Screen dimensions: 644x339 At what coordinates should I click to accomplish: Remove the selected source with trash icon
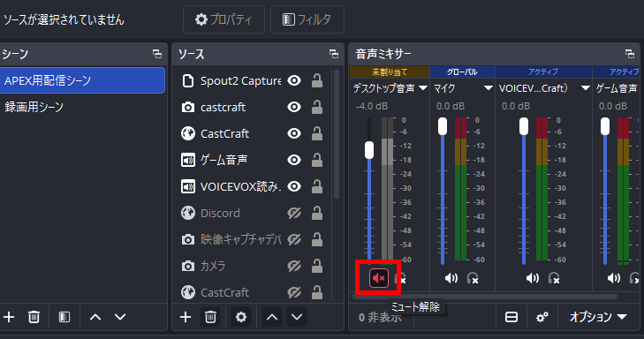pos(210,317)
